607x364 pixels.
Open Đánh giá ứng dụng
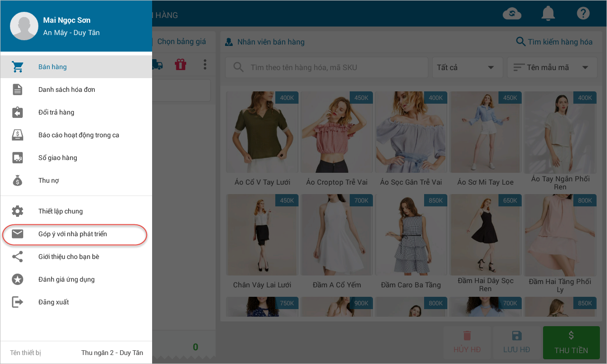76,279
